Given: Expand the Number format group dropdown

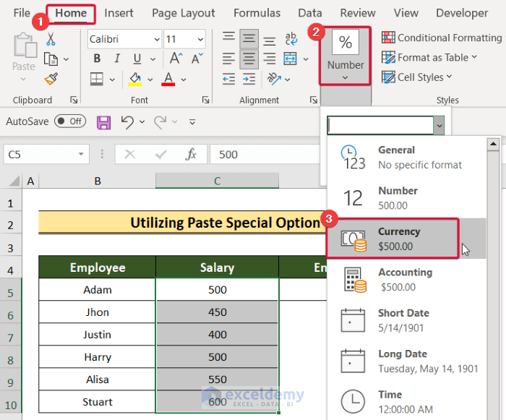Looking at the screenshot, I should (346, 55).
